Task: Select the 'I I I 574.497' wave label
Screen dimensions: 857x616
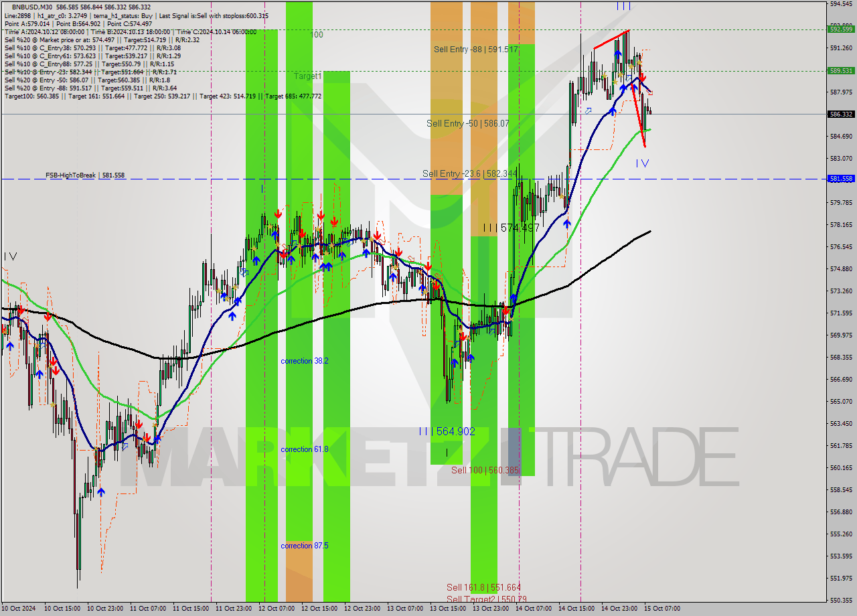Action: coord(512,228)
